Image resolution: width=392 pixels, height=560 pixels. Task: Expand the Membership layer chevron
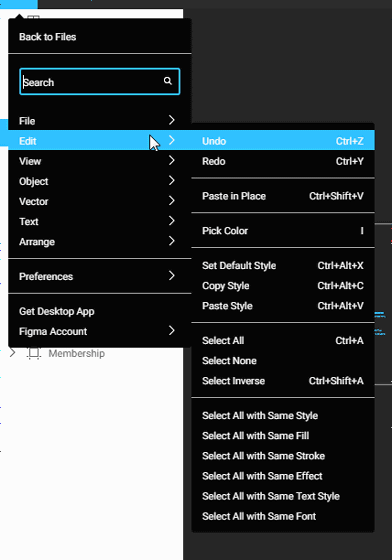tap(12, 353)
